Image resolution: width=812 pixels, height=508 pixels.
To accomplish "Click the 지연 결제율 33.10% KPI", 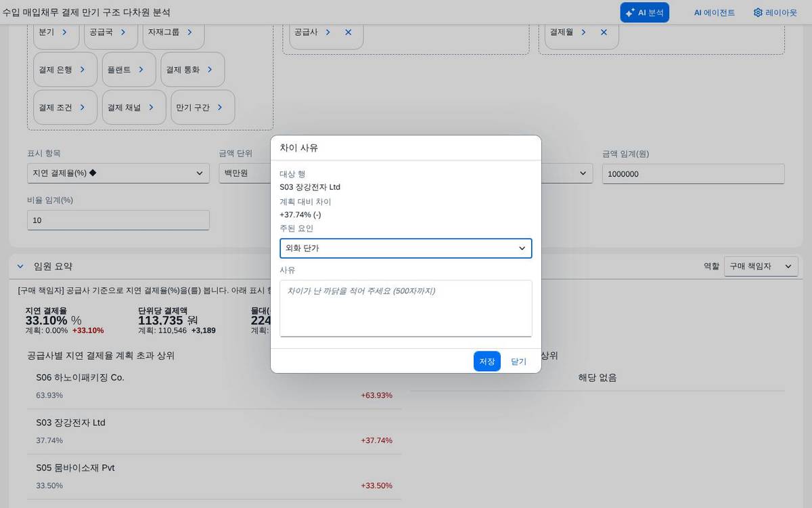I will [64, 320].
